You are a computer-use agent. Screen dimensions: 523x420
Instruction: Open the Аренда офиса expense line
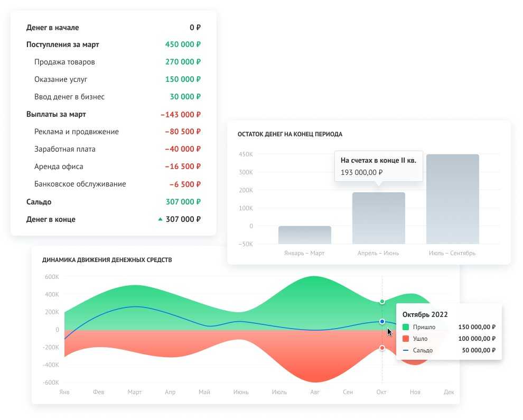tap(59, 167)
